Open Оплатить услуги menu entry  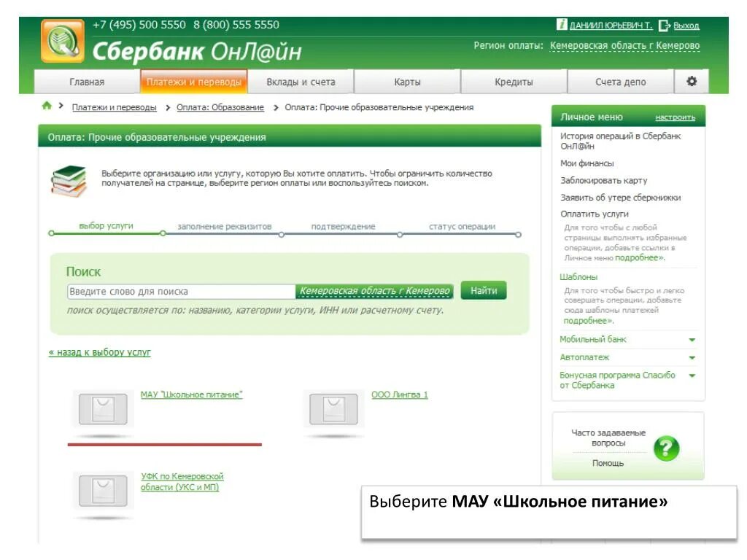(x=594, y=214)
